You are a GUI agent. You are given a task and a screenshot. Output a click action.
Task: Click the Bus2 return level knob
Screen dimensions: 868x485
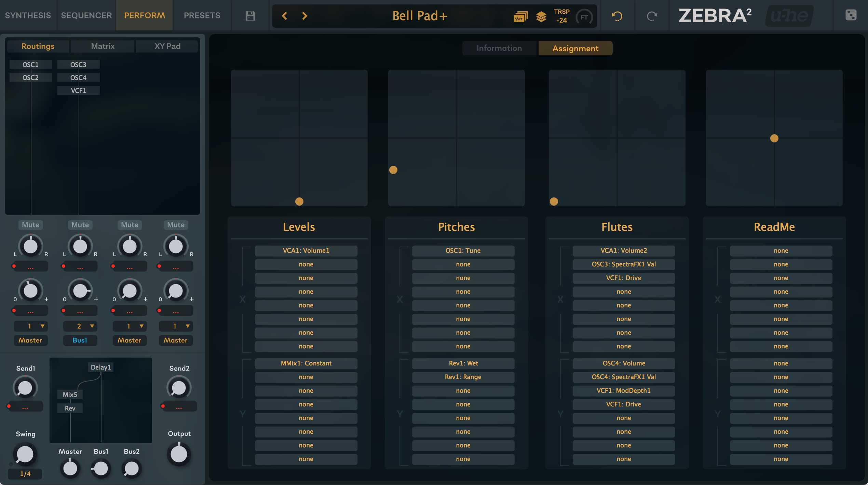(132, 469)
